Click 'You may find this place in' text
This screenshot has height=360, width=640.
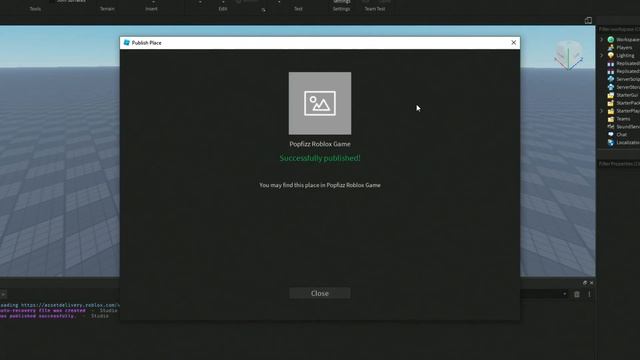coord(292,185)
